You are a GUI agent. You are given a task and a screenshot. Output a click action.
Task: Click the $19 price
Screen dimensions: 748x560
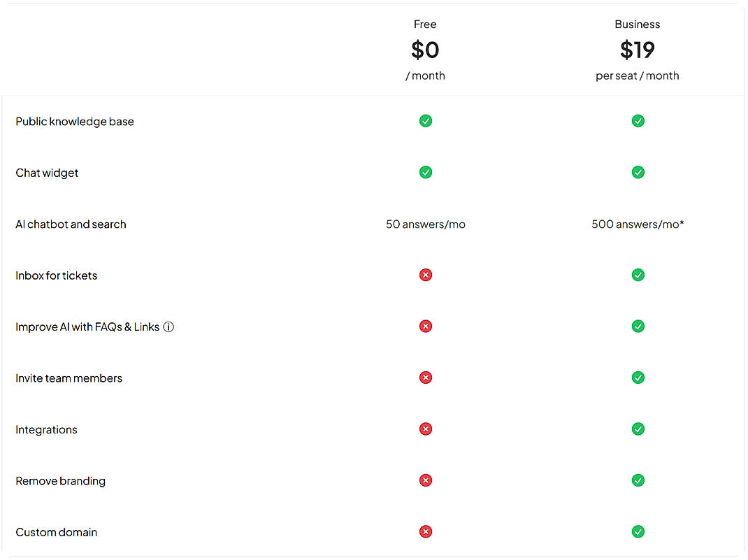(x=638, y=50)
